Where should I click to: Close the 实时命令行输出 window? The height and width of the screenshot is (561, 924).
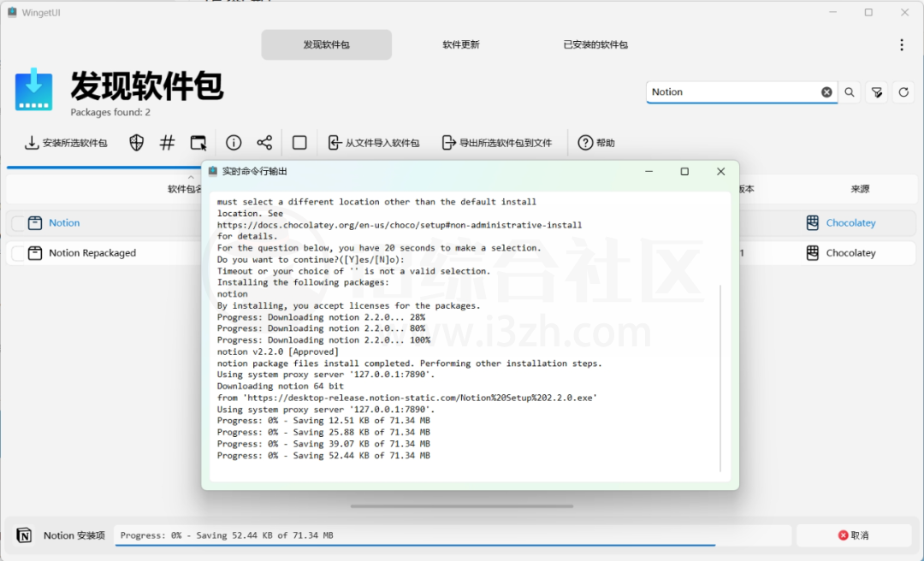720,172
